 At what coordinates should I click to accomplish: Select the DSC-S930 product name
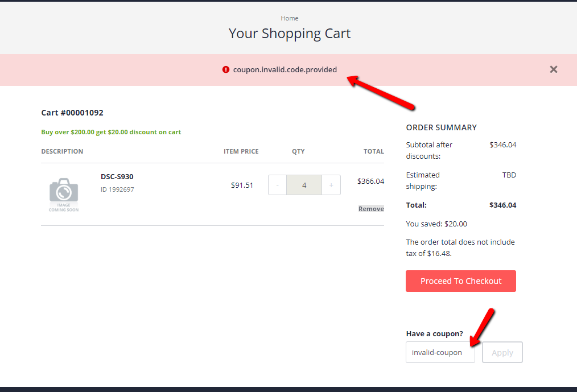coord(117,176)
